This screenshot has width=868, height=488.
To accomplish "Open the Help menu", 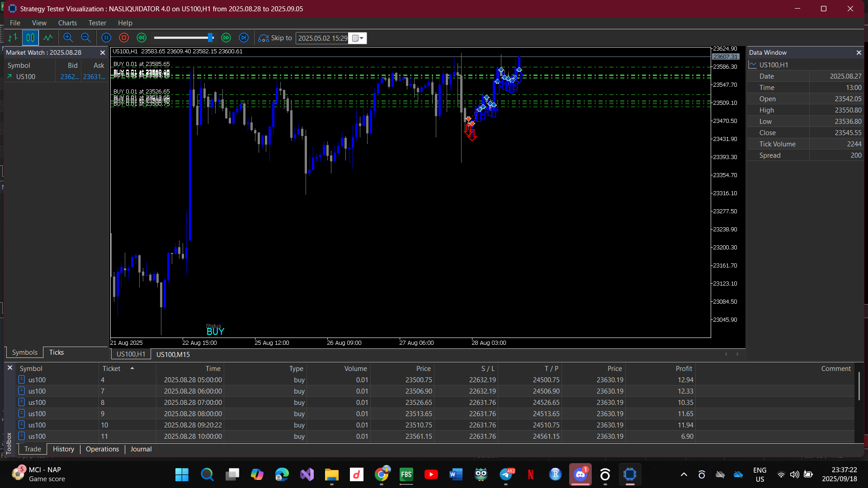I will [125, 23].
